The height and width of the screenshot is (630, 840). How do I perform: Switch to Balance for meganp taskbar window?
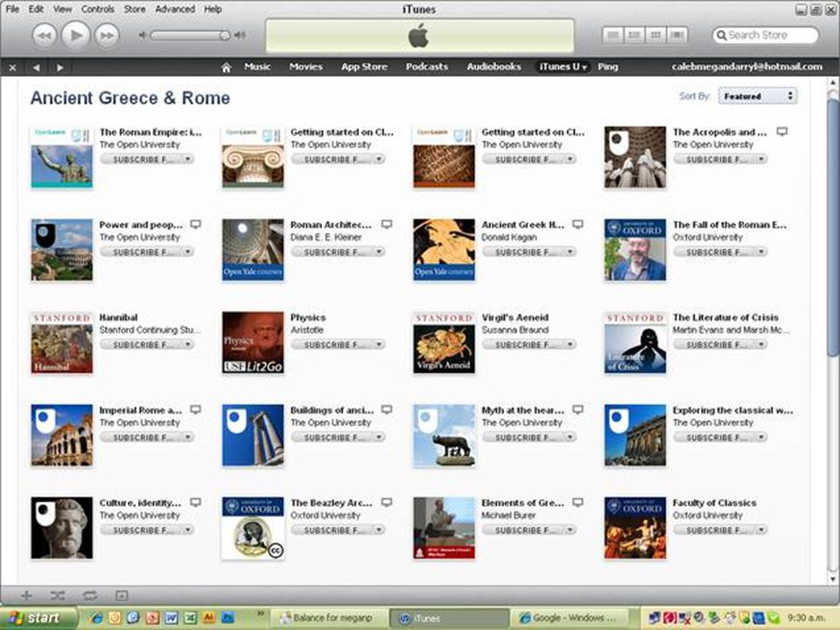[327, 619]
